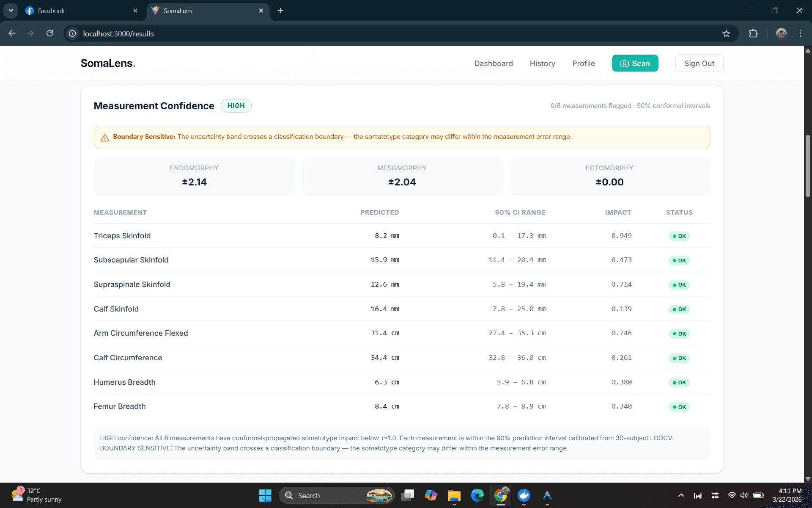Viewport: 812px width, 508px height.
Task: Click the taskbar Search box
Action: pyautogui.click(x=337, y=495)
